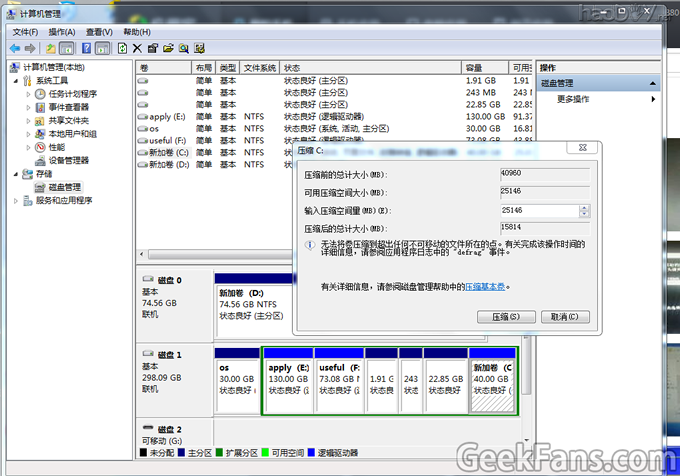
Task: Click the shrink amount spinner up arrow
Action: (x=583, y=207)
